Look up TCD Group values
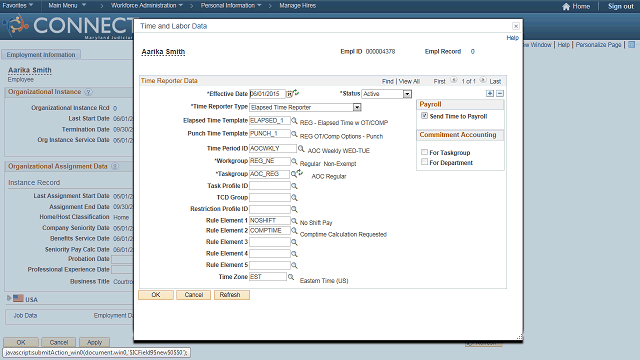The image size is (640, 360). 294,198
